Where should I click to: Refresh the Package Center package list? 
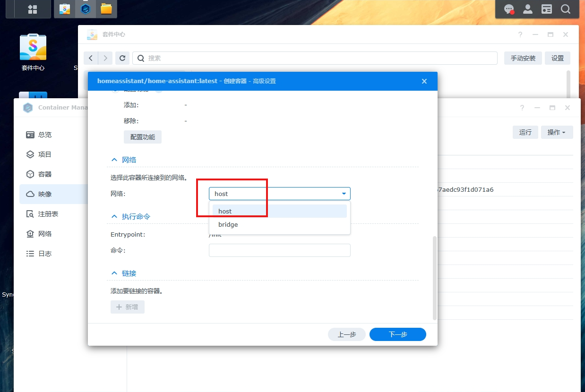(x=122, y=58)
